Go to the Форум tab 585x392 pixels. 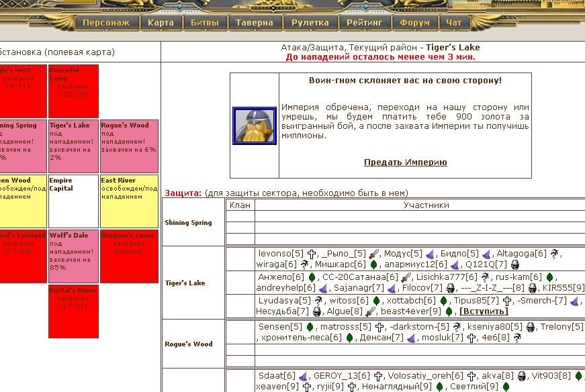[415, 22]
